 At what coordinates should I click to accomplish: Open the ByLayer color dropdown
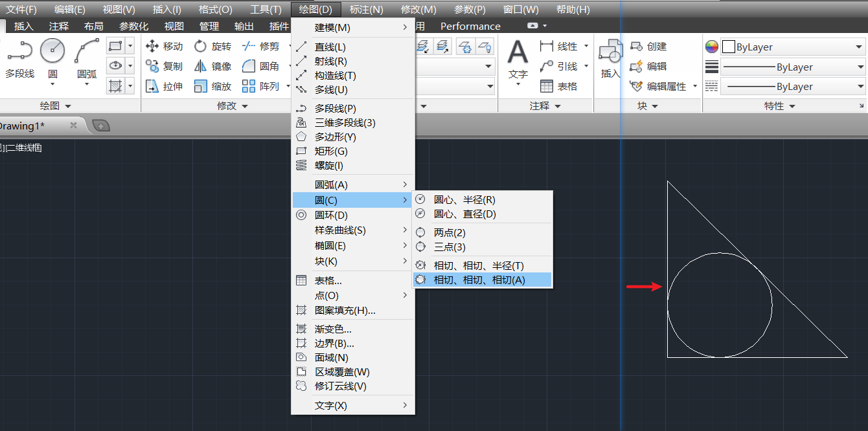pyautogui.click(x=794, y=47)
